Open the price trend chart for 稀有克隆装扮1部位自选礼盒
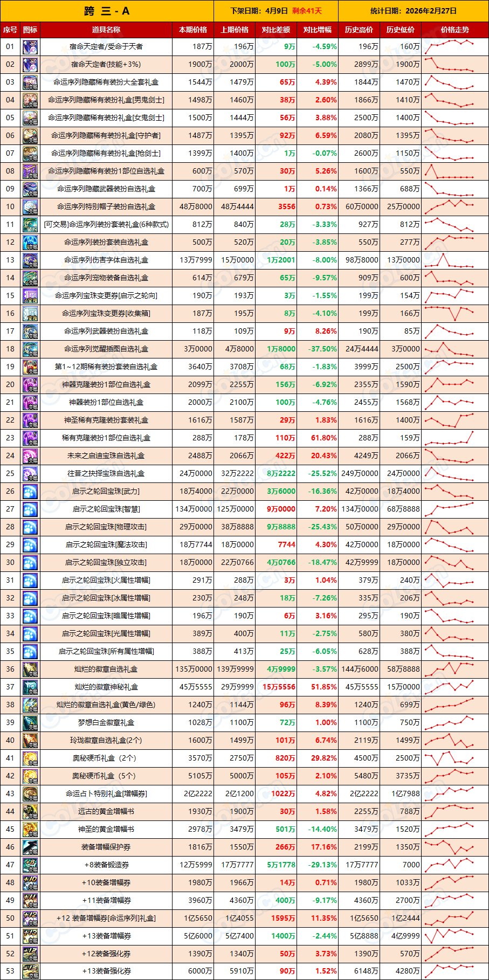This screenshot has height=980, width=489. click(449, 438)
